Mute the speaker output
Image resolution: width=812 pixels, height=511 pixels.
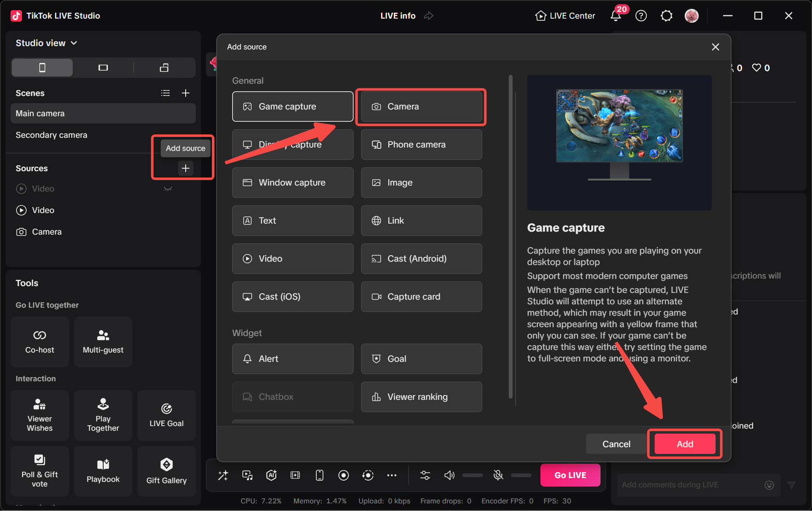450,475
